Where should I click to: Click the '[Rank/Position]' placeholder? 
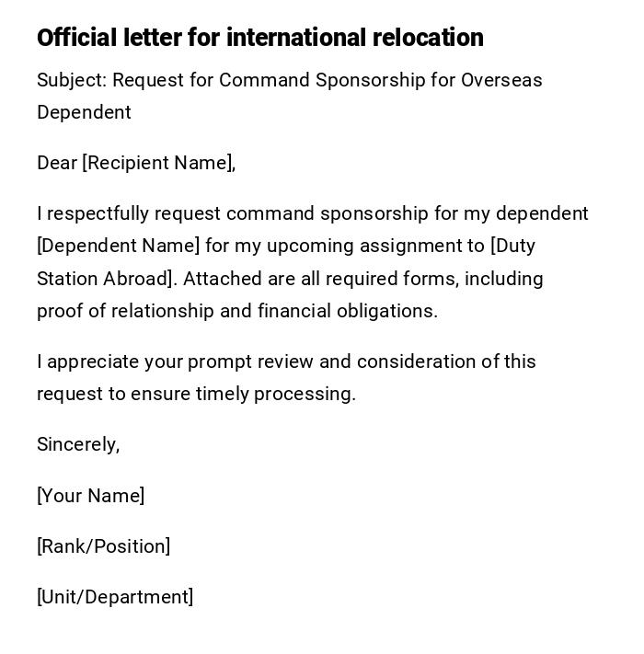103,546
